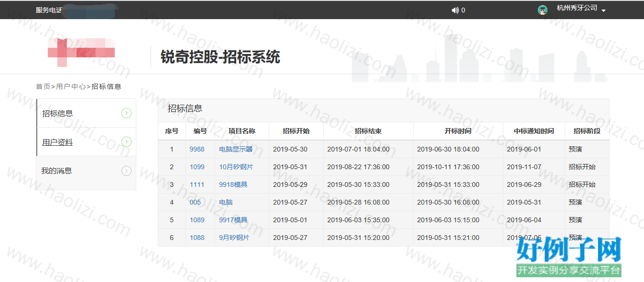The height and width of the screenshot is (282, 644).
Task: Click the arrow icon beside 我的消息
Action: pos(126,171)
